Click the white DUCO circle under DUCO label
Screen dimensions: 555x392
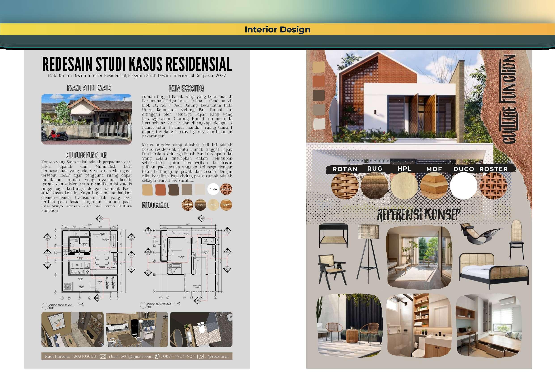tap(463, 186)
